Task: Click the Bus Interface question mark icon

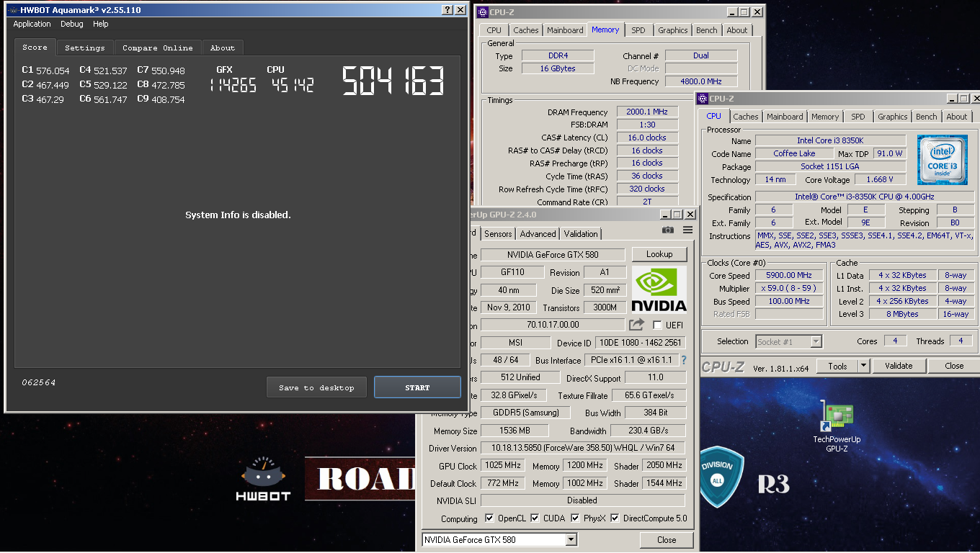Action: pyautogui.click(x=684, y=360)
